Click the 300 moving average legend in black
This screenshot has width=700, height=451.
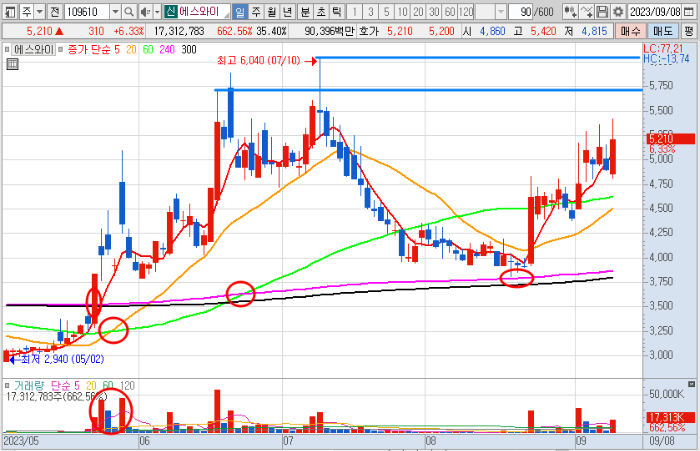point(189,49)
